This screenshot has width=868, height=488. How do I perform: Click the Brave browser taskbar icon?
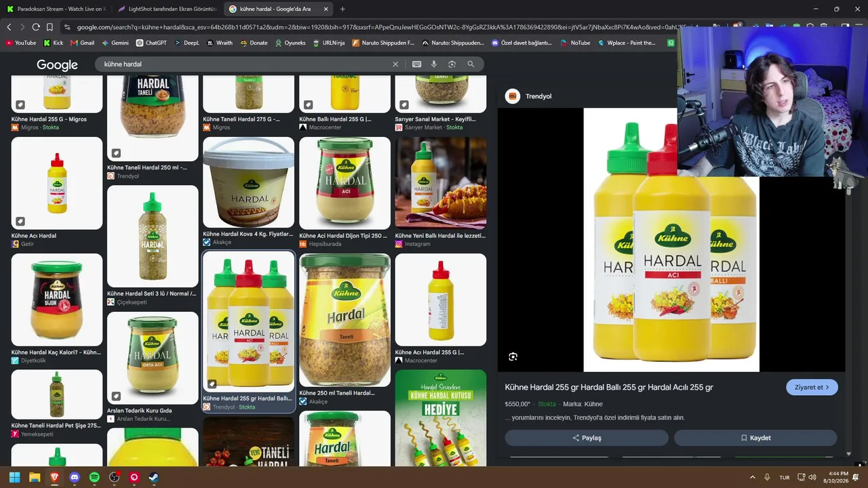(54, 477)
